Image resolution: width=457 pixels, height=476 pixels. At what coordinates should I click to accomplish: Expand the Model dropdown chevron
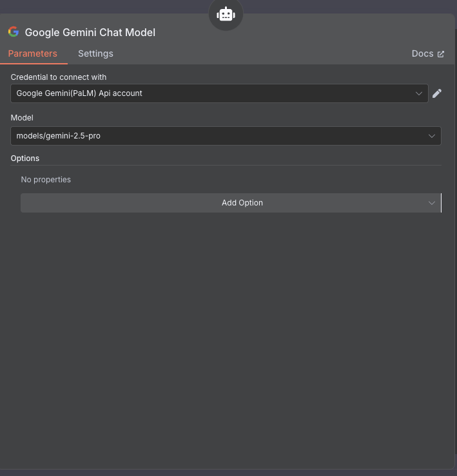432,136
